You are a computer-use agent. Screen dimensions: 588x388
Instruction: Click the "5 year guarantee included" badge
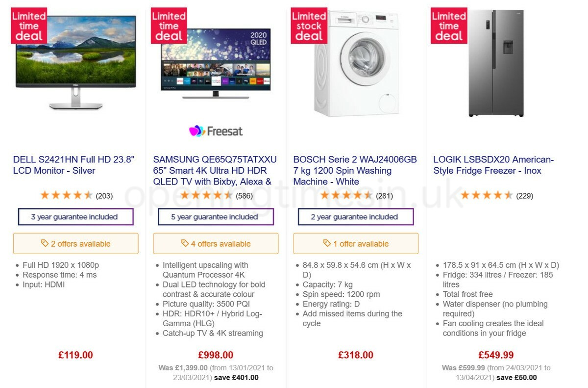point(216,217)
